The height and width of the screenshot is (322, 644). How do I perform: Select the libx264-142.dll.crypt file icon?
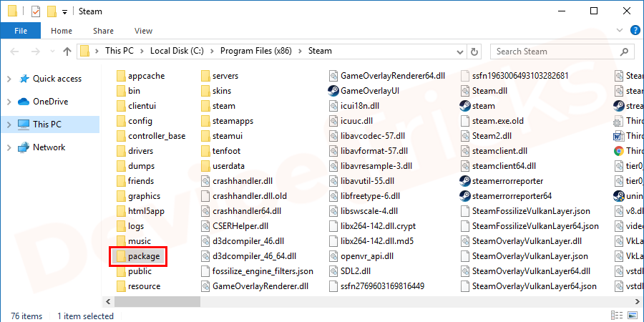coord(333,226)
